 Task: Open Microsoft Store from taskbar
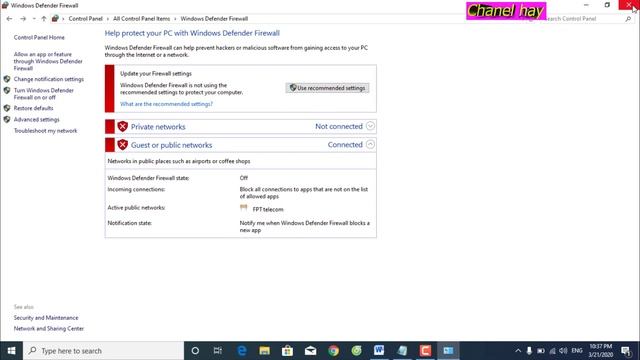pos(287,351)
